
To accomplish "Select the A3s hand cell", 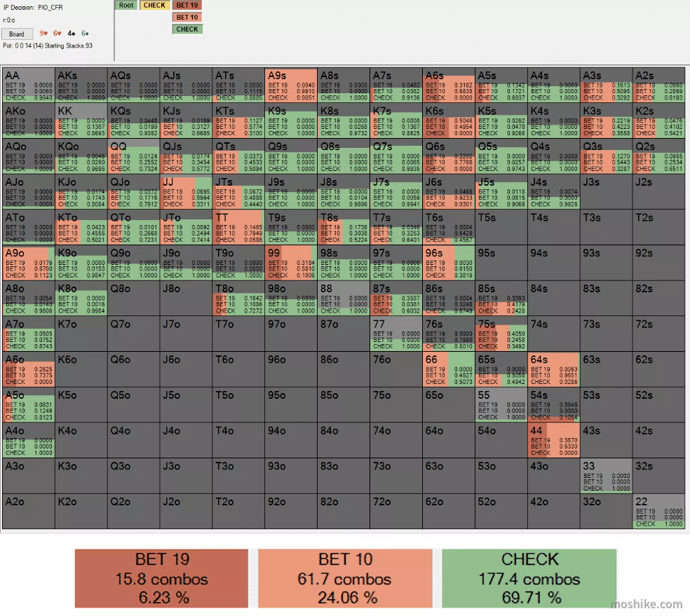I will click(x=607, y=85).
